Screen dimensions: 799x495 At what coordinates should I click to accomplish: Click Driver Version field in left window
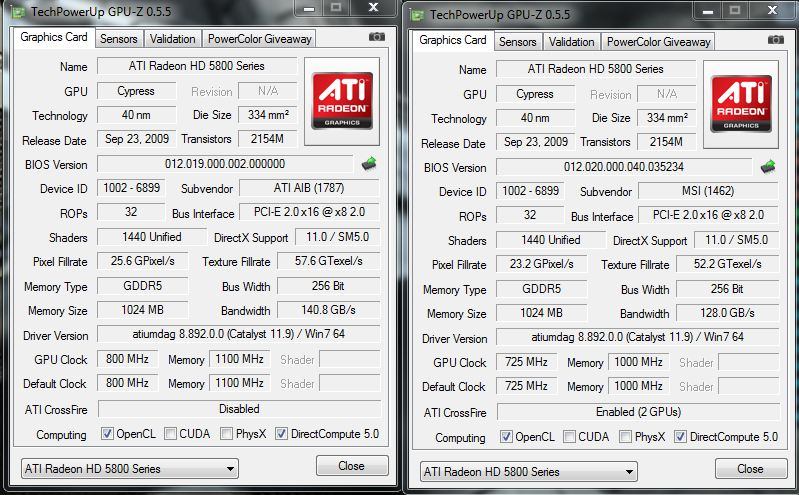point(239,334)
